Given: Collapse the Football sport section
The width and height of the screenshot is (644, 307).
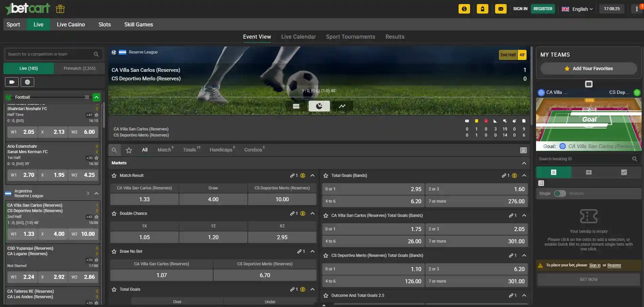Looking at the screenshot, I should 96,97.
